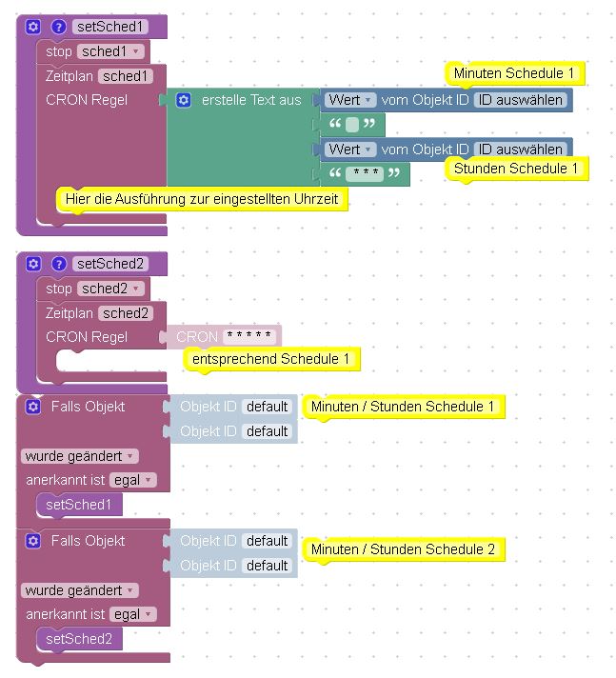Click the 'Minuten Schedule 1' comment bubble
616x678 pixels.
click(x=514, y=73)
